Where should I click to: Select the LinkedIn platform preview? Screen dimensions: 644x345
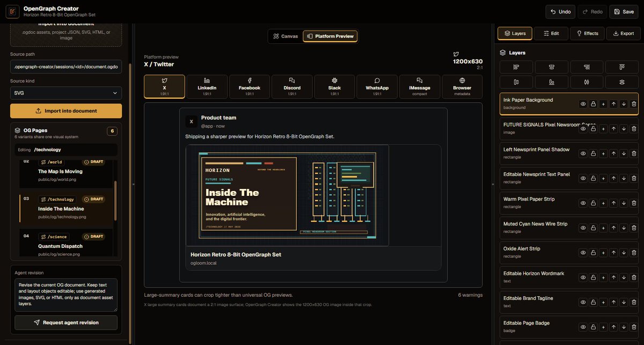(207, 87)
